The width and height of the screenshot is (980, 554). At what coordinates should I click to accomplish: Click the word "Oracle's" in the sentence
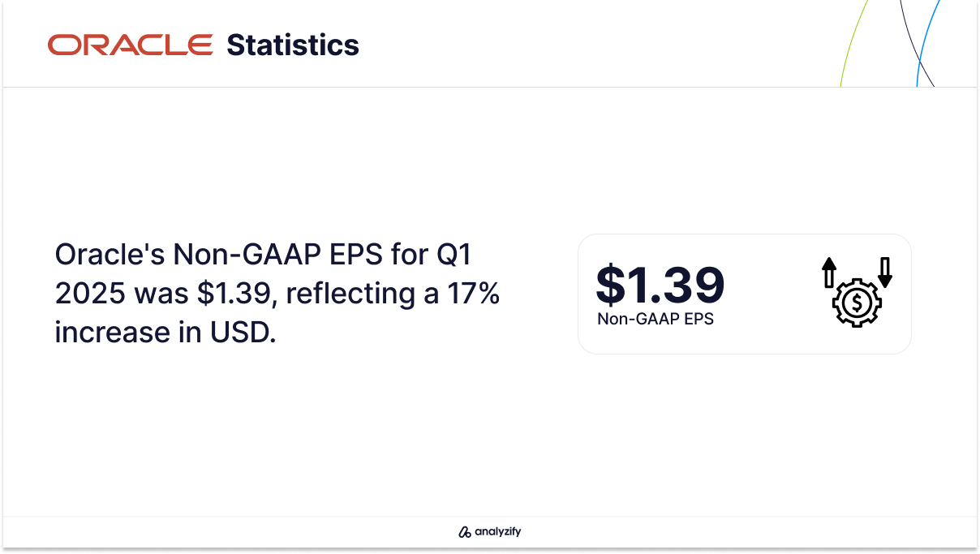[109, 255]
